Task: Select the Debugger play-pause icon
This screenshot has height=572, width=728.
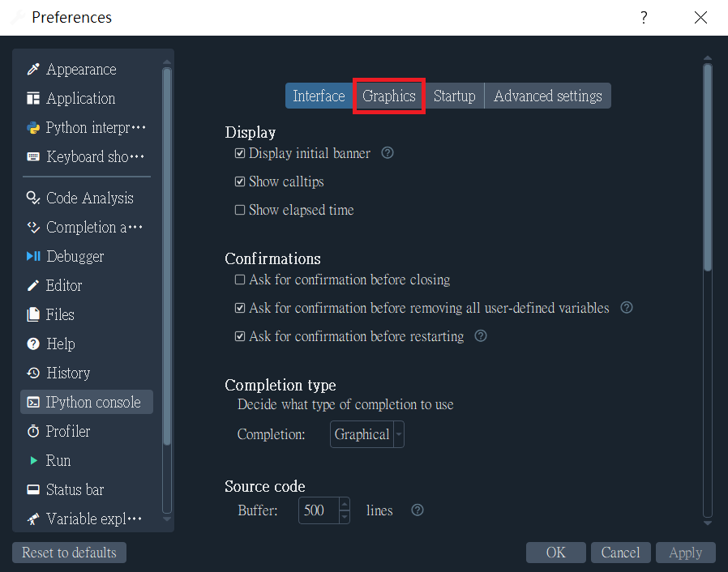Action: (x=33, y=256)
